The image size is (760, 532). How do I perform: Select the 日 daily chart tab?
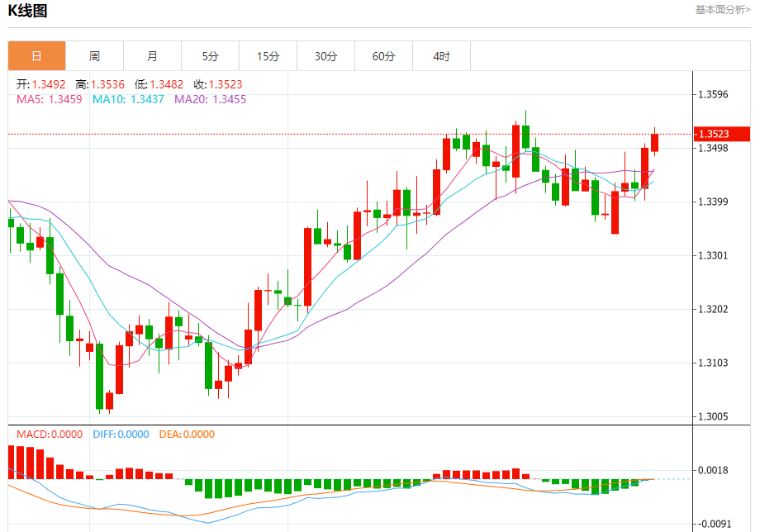tap(36, 56)
